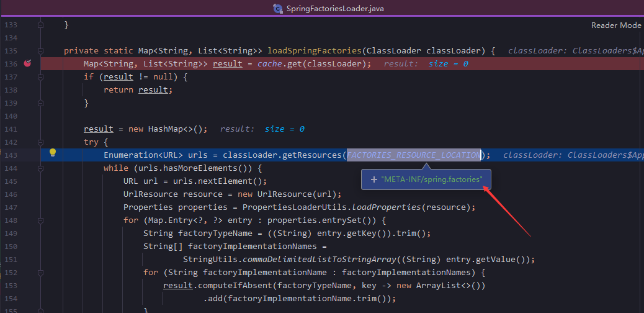
Task: Select the SpringFactoriesLoader.java tab
Action: [x=330, y=8]
